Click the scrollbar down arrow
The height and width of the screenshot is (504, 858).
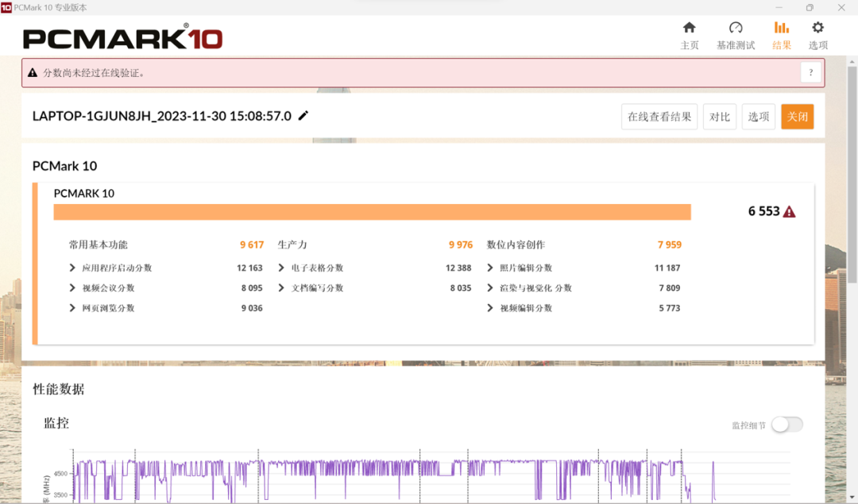pos(852,498)
